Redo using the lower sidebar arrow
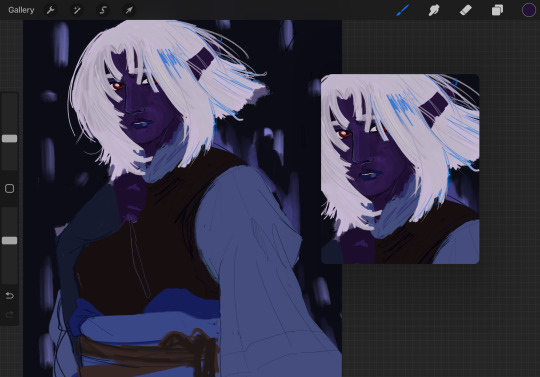The height and width of the screenshot is (377, 540). click(x=10, y=314)
